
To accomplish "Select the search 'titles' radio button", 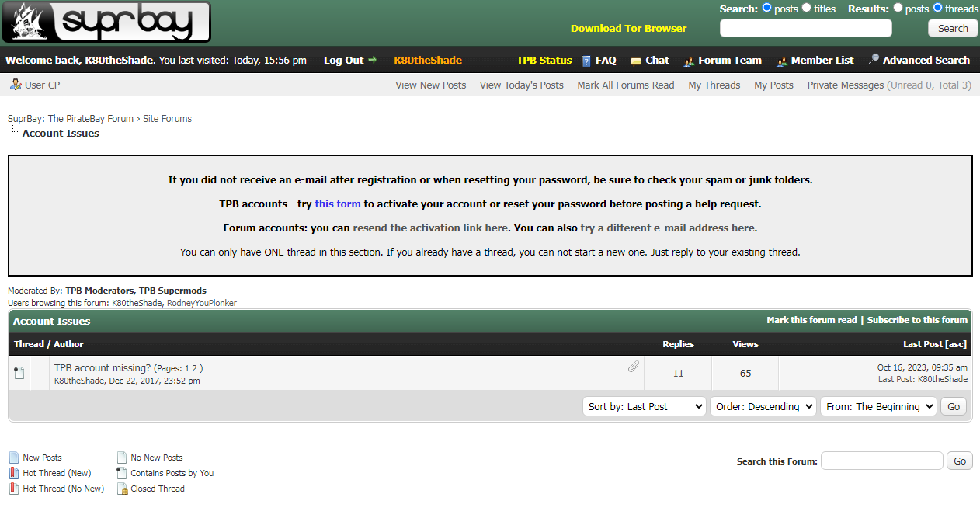I will click(806, 8).
